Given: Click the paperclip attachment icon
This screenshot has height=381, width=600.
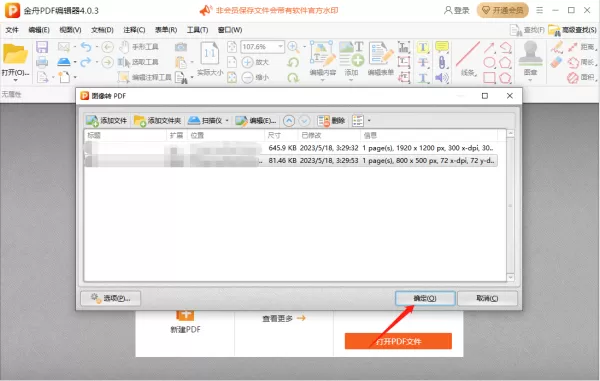Looking at the screenshot, I should tap(442, 62).
